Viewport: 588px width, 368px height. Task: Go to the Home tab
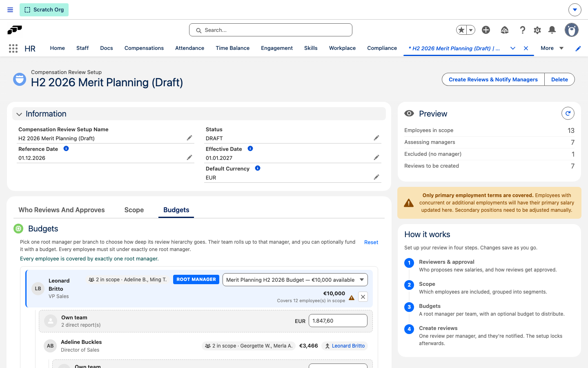point(58,48)
